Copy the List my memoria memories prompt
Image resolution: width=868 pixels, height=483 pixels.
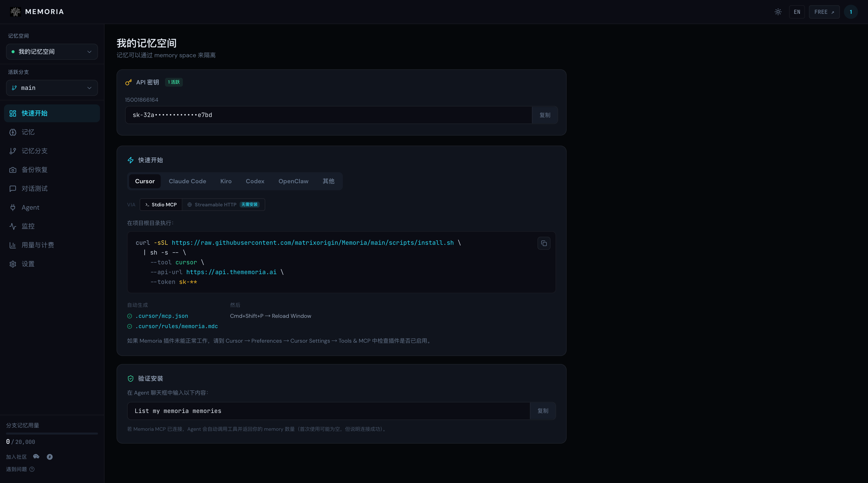542,411
